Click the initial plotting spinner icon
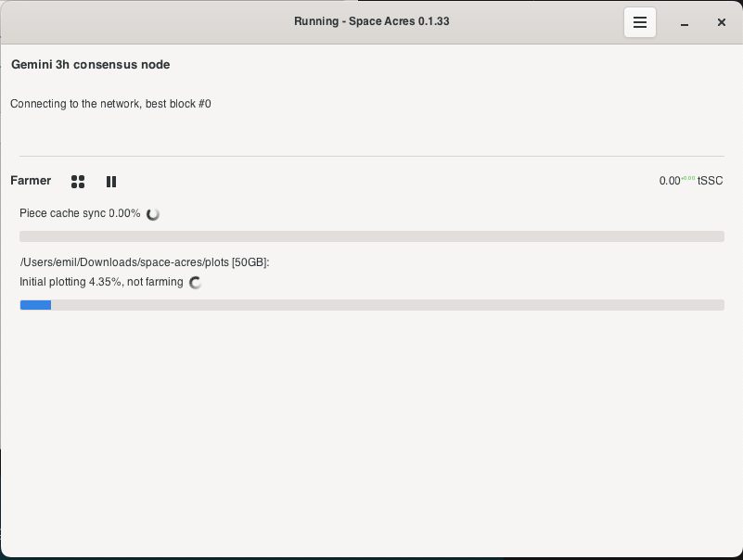The image size is (743, 560). (195, 283)
